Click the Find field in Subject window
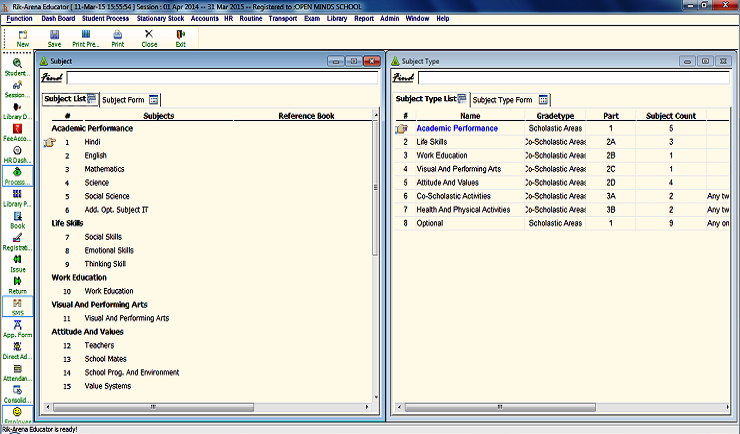 click(x=220, y=78)
